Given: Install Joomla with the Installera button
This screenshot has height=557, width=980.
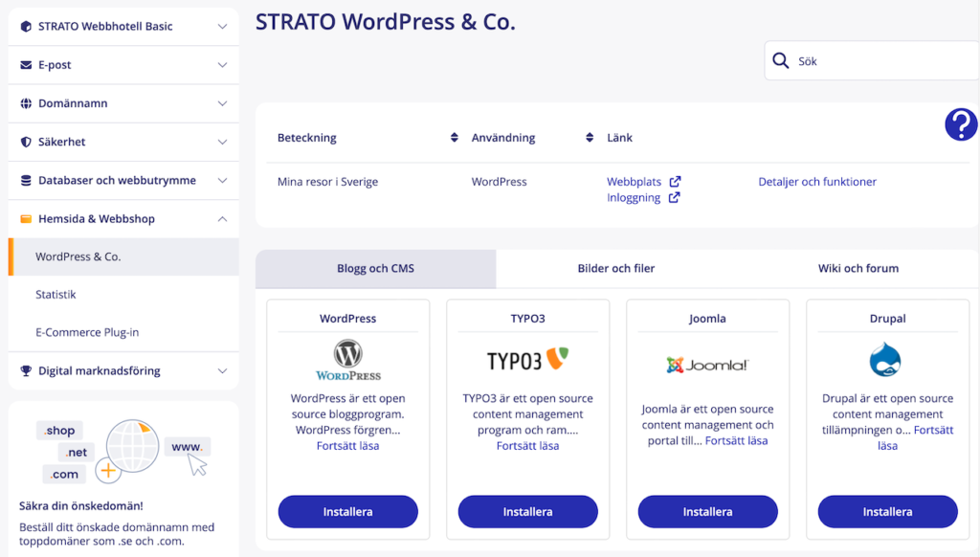Looking at the screenshot, I should click(707, 511).
